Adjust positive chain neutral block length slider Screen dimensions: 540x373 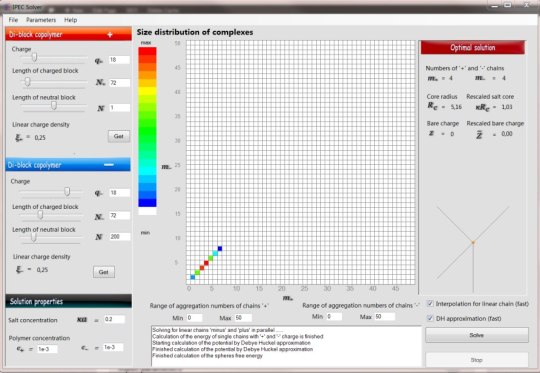[x=54, y=105]
